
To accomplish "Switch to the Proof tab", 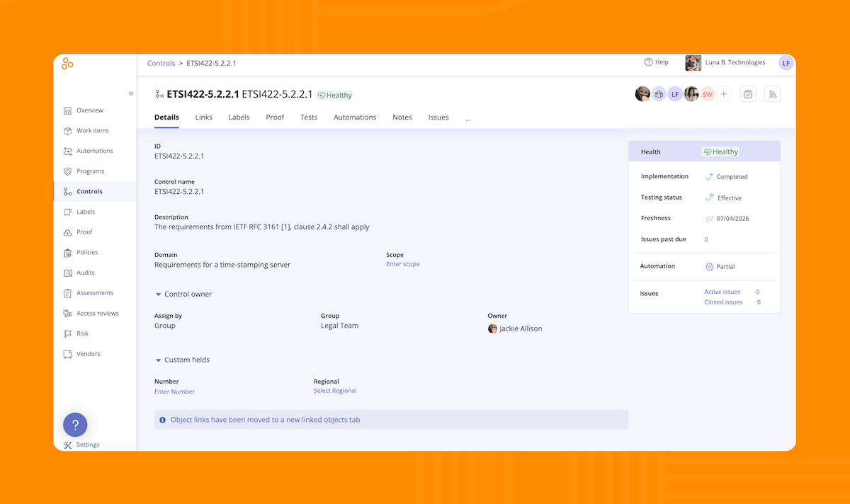I will pyautogui.click(x=275, y=118).
